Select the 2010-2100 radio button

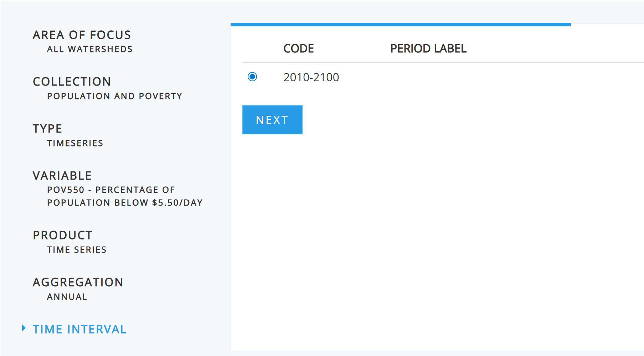[x=252, y=77]
